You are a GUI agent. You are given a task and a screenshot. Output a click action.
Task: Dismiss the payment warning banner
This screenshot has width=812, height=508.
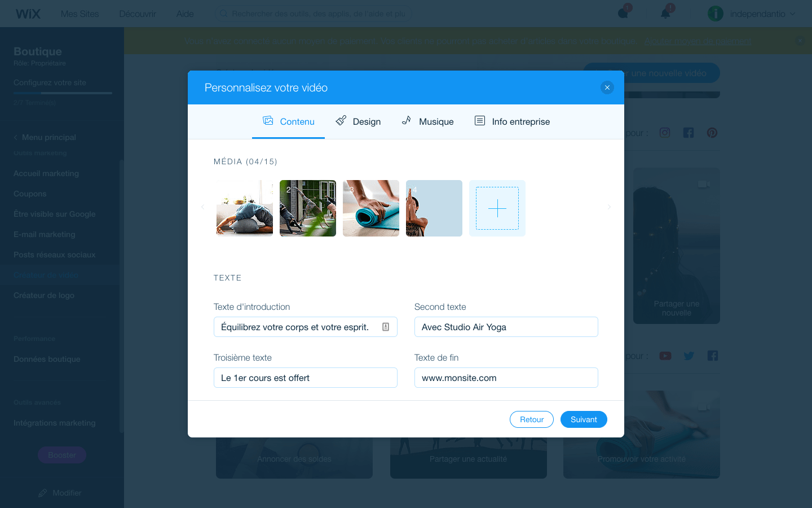coord(800,41)
